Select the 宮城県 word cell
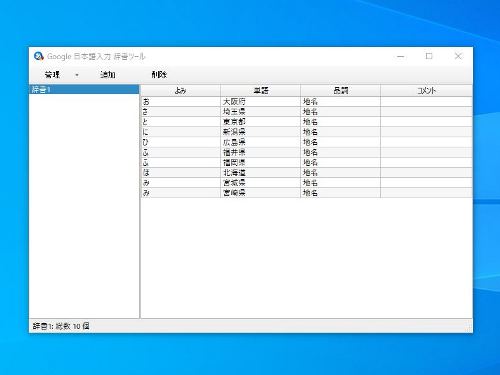The width and height of the screenshot is (500, 375). tap(260, 183)
